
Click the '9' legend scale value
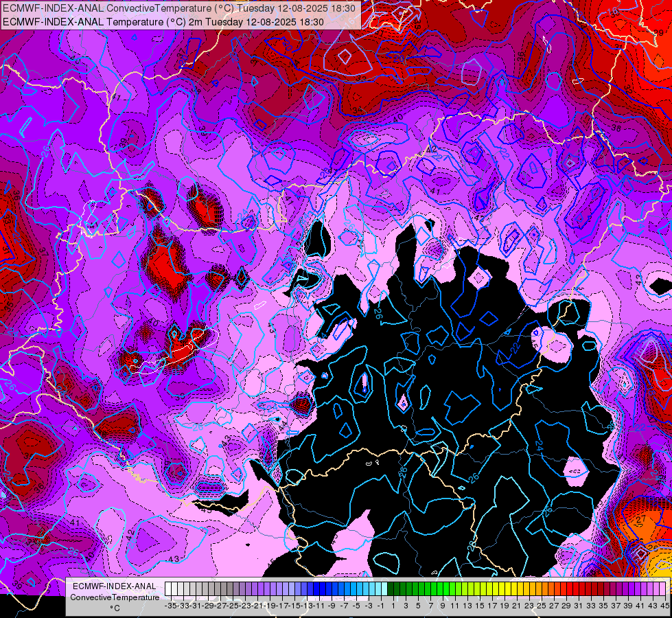coord(443,606)
